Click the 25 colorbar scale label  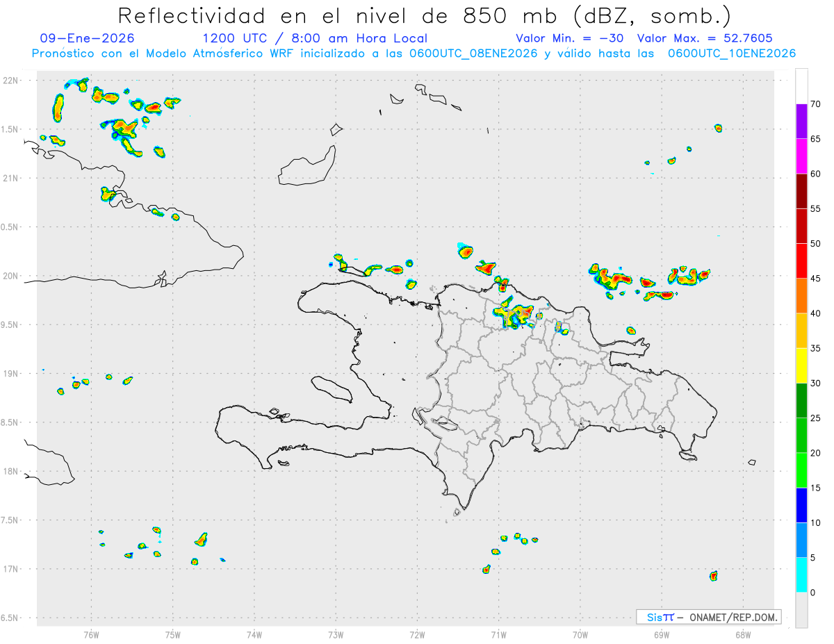816,418
